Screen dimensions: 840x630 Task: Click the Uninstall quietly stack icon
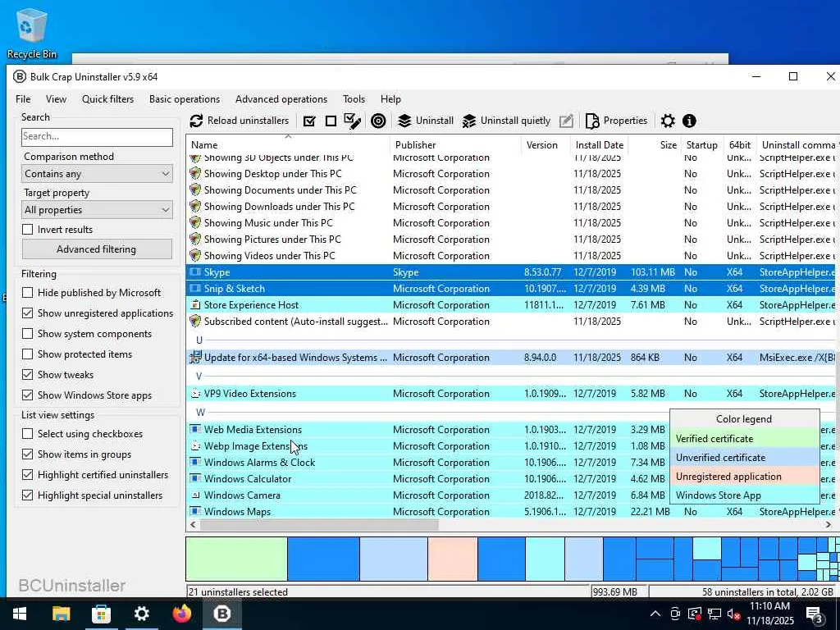click(x=469, y=121)
